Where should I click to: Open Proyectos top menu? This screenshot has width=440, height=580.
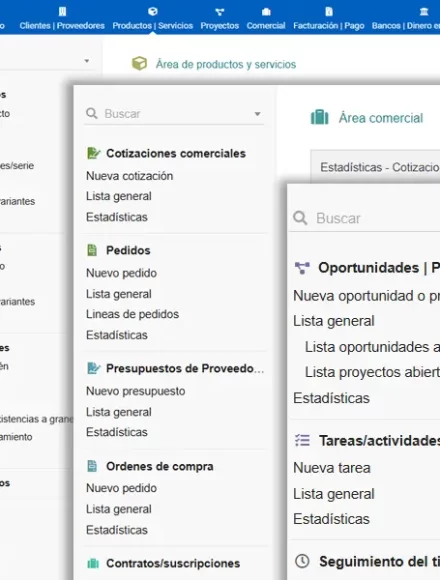point(220,26)
